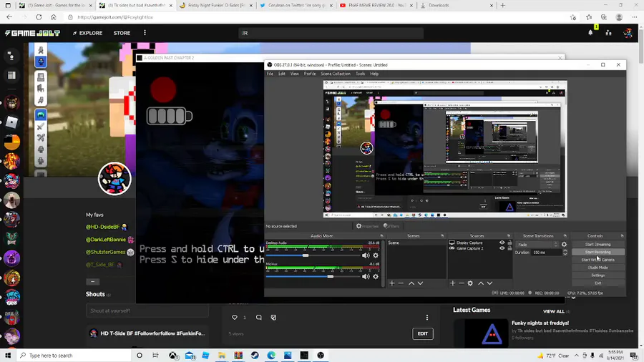
Task: Open Game Jolt friends icon in header
Action: click(x=609, y=33)
